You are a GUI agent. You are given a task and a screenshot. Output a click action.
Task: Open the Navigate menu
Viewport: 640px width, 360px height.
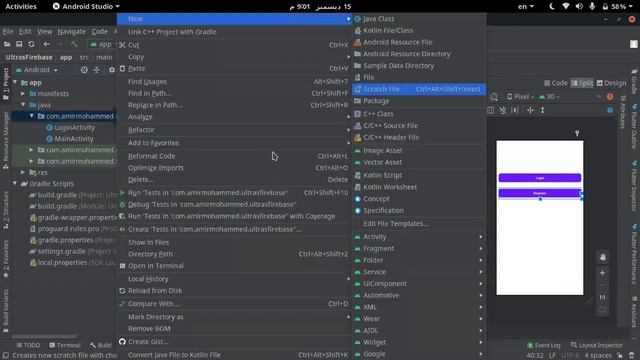point(71,31)
